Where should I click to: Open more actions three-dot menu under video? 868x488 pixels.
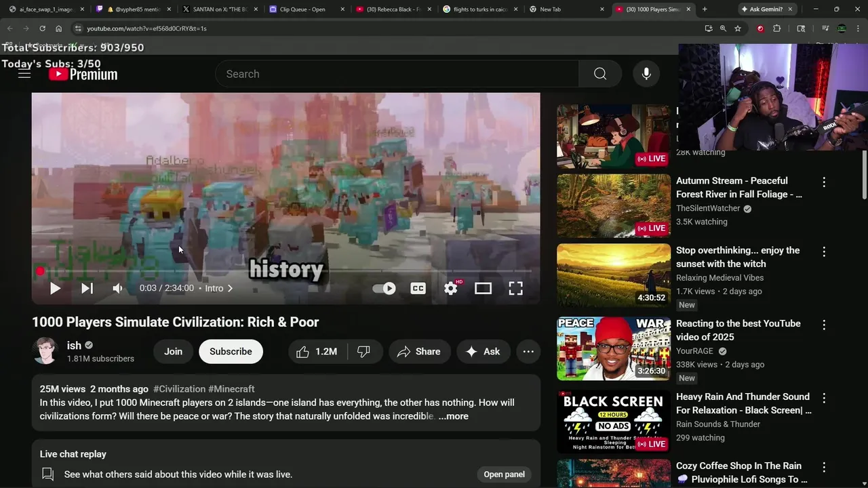(x=528, y=351)
